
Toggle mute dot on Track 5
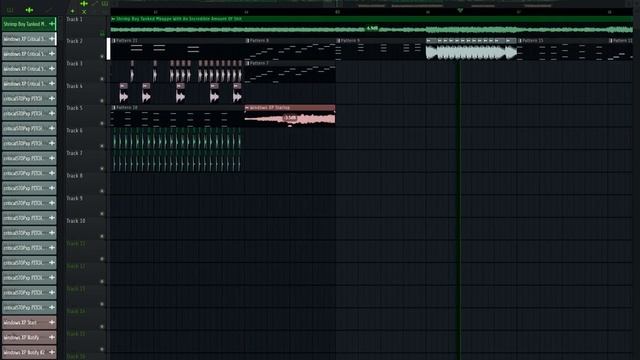point(102,123)
